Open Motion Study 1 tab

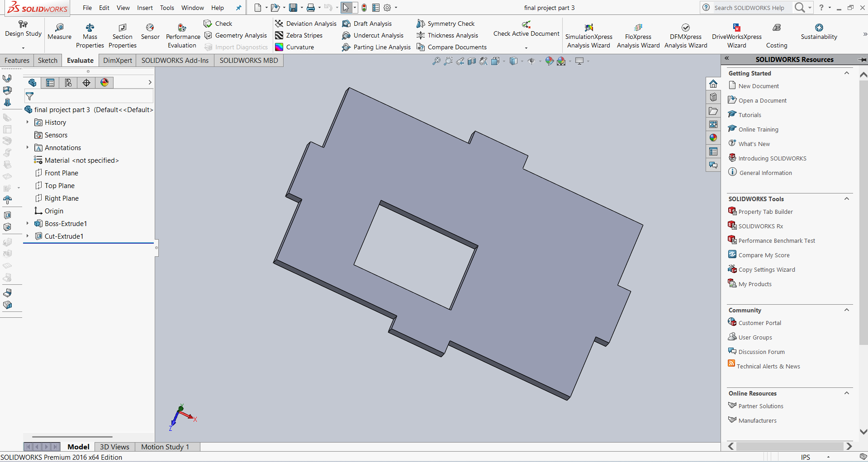tap(165, 447)
